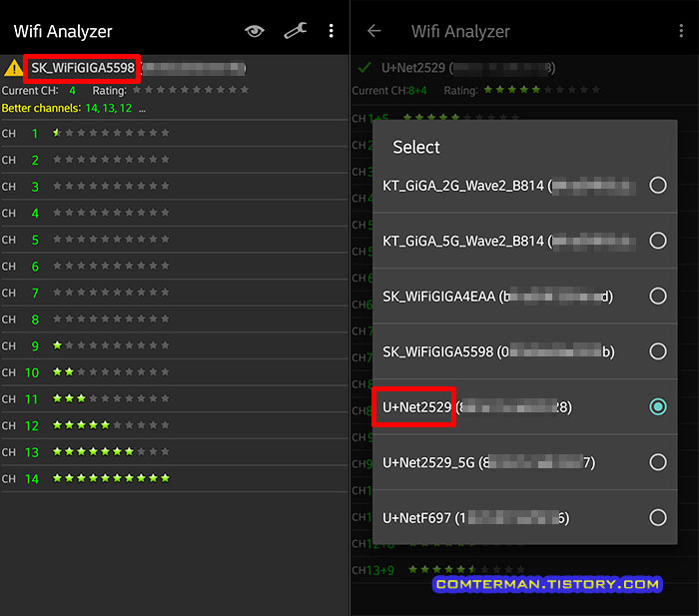Tap the CH 13 rating row
The height and width of the screenshot is (616, 699).
click(174, 452)
